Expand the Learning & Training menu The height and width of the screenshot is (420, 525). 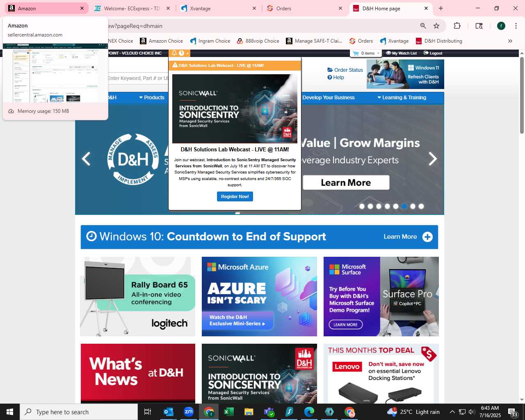pos(402,98)
